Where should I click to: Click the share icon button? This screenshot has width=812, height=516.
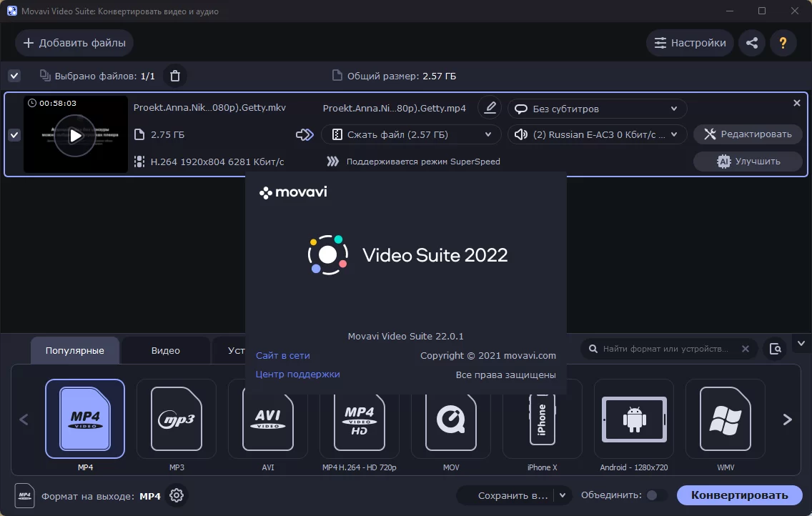pyautogui.click(x=752, y=43)
